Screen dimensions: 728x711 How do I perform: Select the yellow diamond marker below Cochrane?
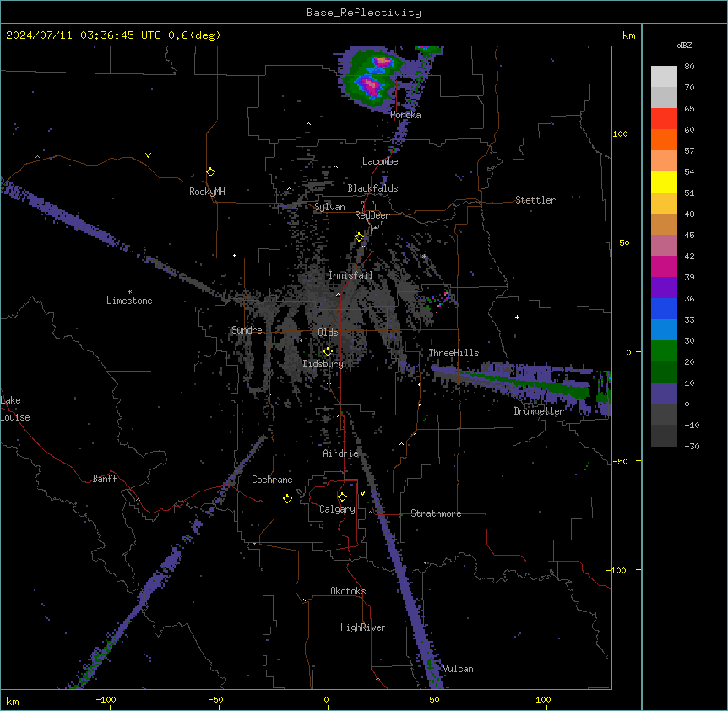click(287, 498)
